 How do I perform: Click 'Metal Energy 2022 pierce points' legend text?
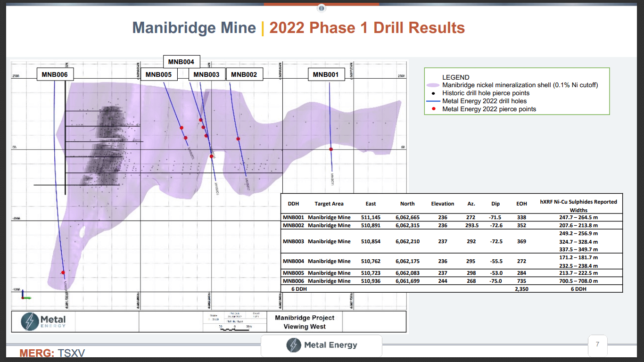coord(489,109)
